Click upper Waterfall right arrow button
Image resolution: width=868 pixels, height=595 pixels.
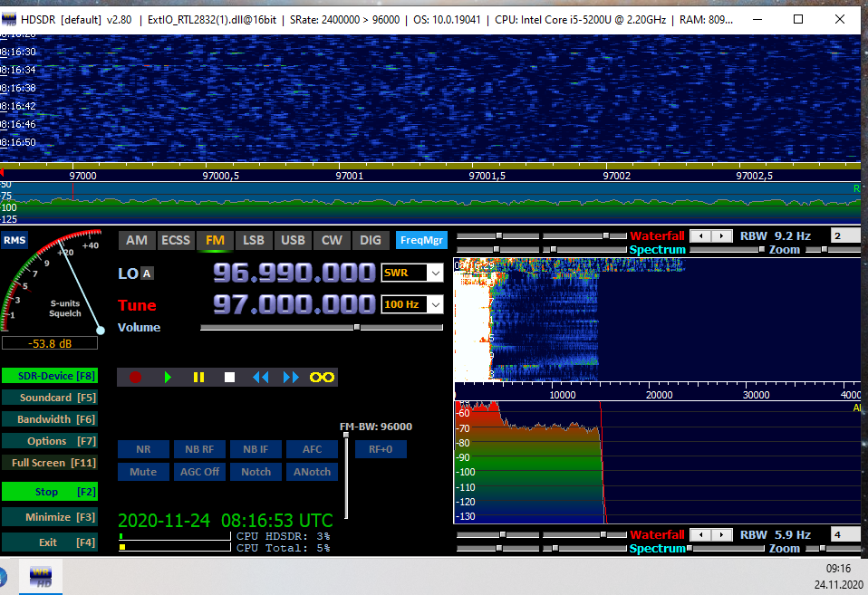click(x=721, y=235)
